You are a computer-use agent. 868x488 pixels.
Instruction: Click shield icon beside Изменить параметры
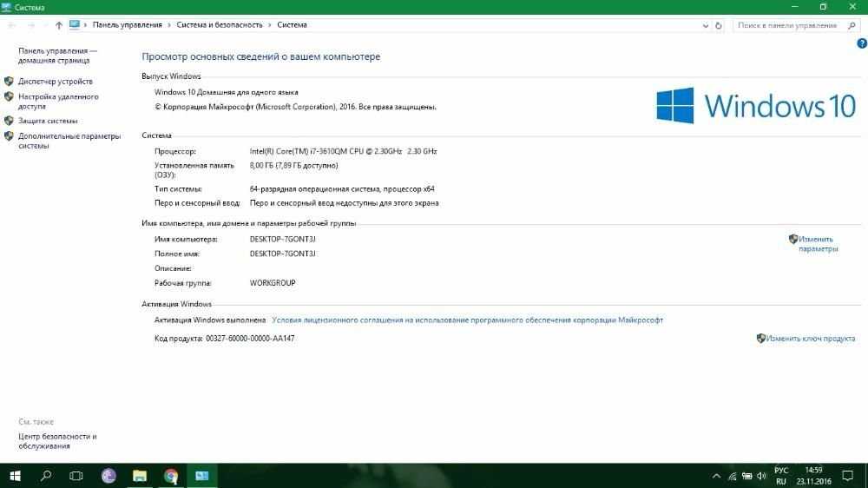pyautogui.click(x=793, y=240)
